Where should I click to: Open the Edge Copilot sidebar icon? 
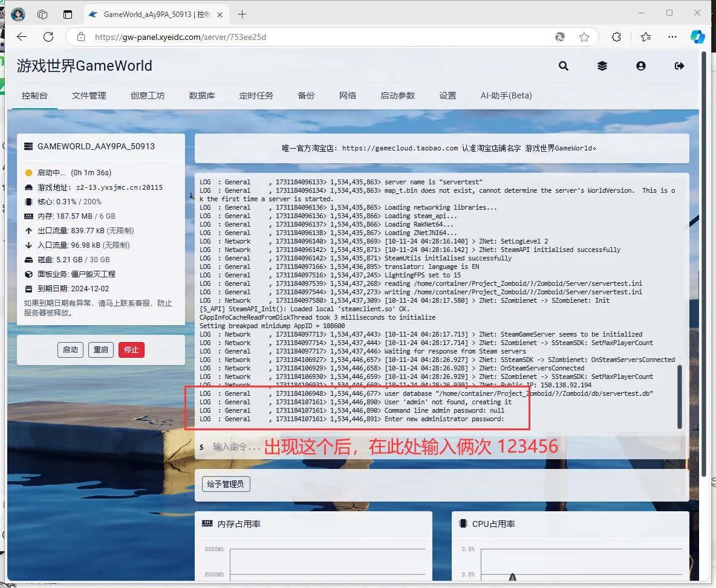coord(698,37)
